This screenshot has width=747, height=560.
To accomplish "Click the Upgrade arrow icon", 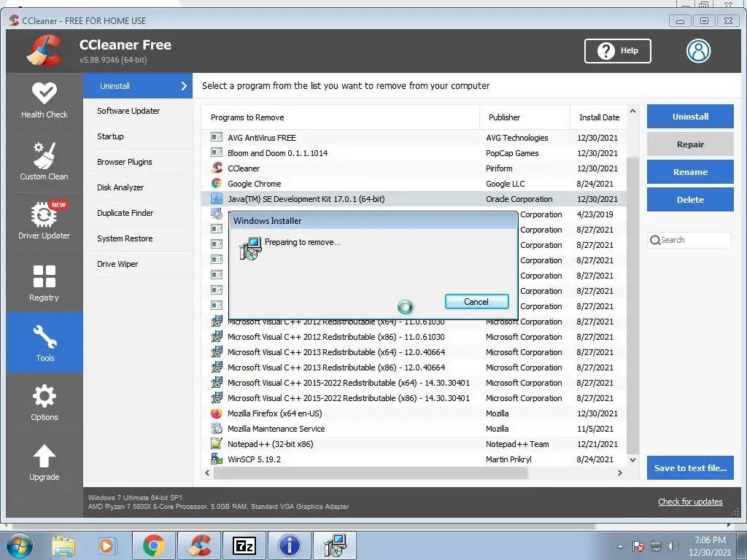I will (x=44, y=456).
